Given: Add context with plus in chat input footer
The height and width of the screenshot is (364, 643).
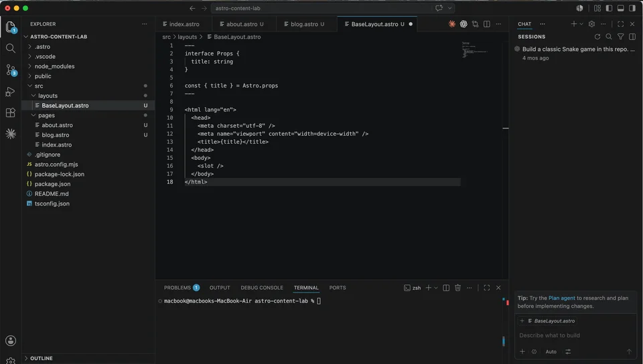Looking at the screenshot, I should [522, 352].
